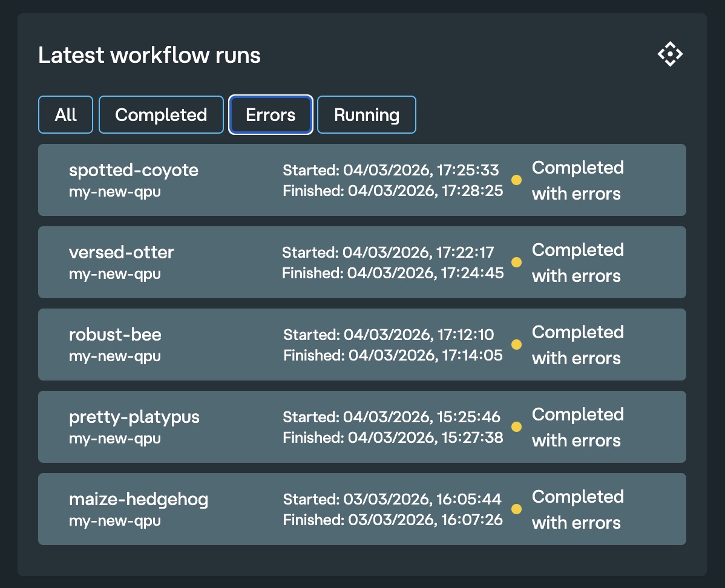Open the versed-otter workflow run
Image resolution: width=725 pixels, height=588 pixels.
pos(362,263)
